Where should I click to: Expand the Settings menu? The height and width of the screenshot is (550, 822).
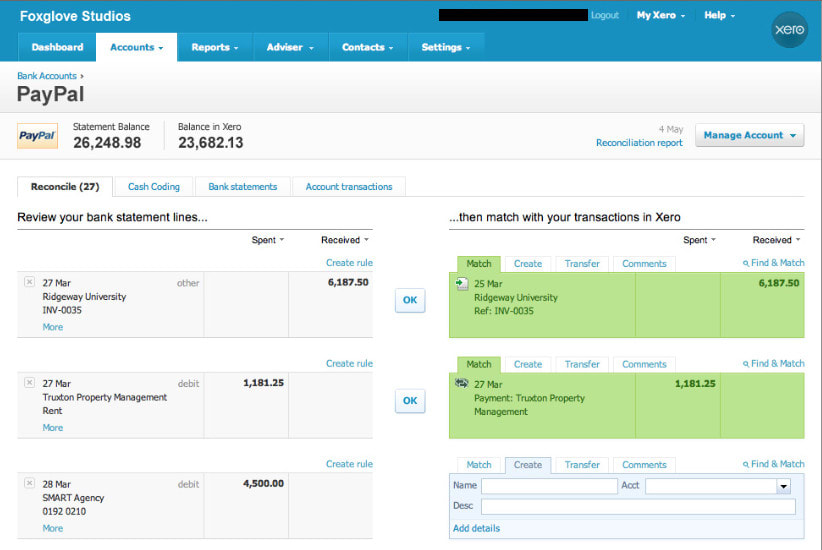click(446, 47)
